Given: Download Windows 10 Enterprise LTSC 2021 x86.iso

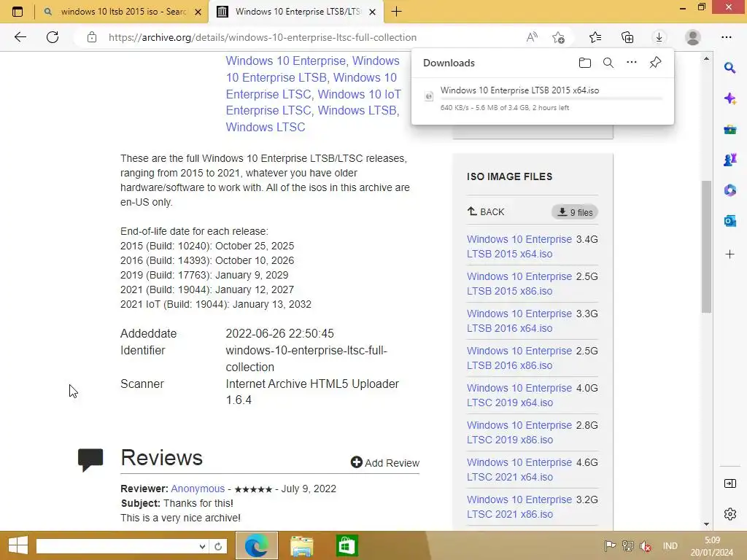Looking at the screenshot, I should tap(519, 507).
